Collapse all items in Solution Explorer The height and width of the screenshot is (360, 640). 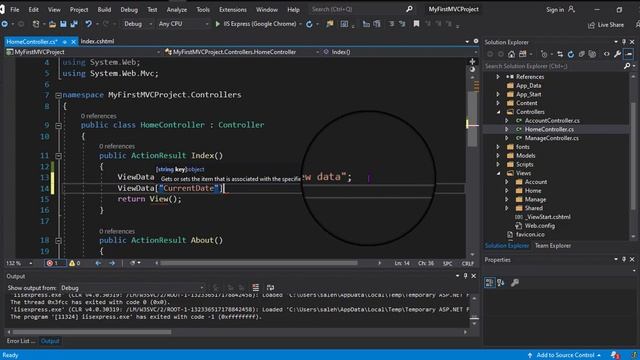pyautogui.click(x=582, y=54)
